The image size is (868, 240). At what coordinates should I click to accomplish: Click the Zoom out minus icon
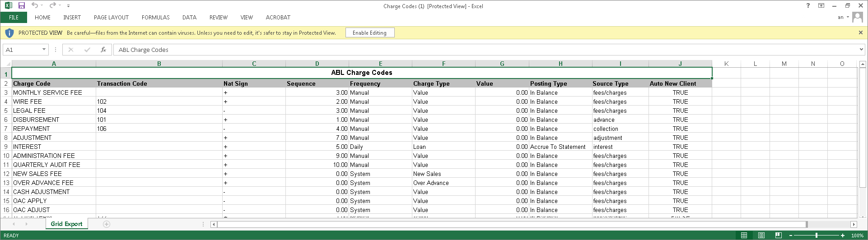tap(791, 235)
